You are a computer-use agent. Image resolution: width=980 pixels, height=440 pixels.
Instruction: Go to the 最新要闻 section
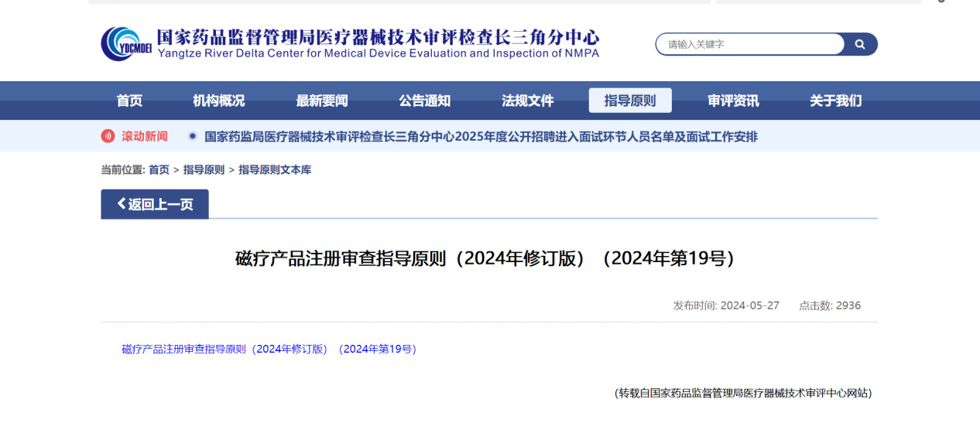(321, 101)
